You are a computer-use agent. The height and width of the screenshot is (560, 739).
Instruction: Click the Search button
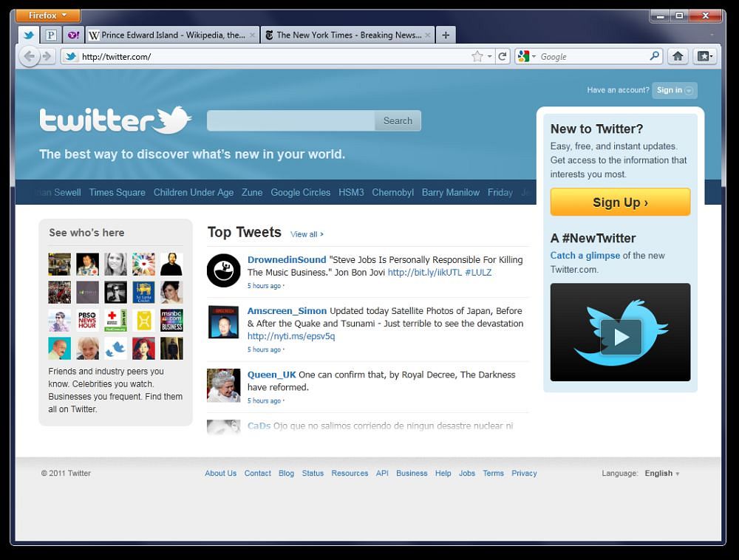pos(398,121)
